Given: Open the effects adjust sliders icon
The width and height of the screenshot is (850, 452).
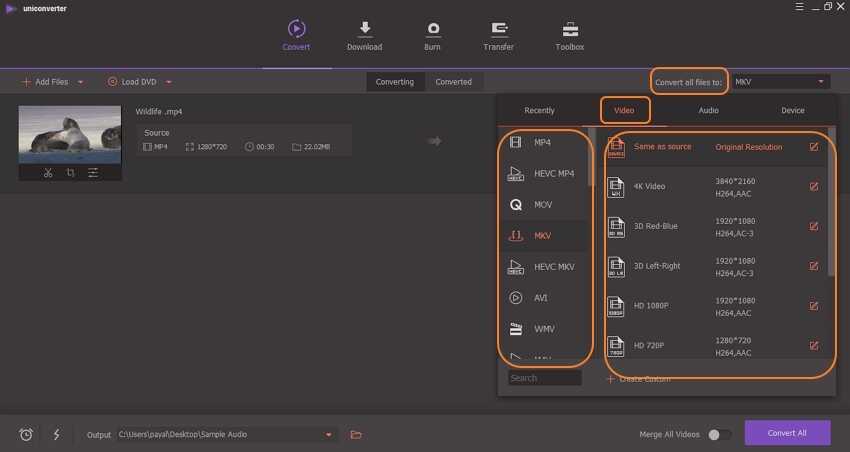Looking at the screenshot, I should [93, 173].
